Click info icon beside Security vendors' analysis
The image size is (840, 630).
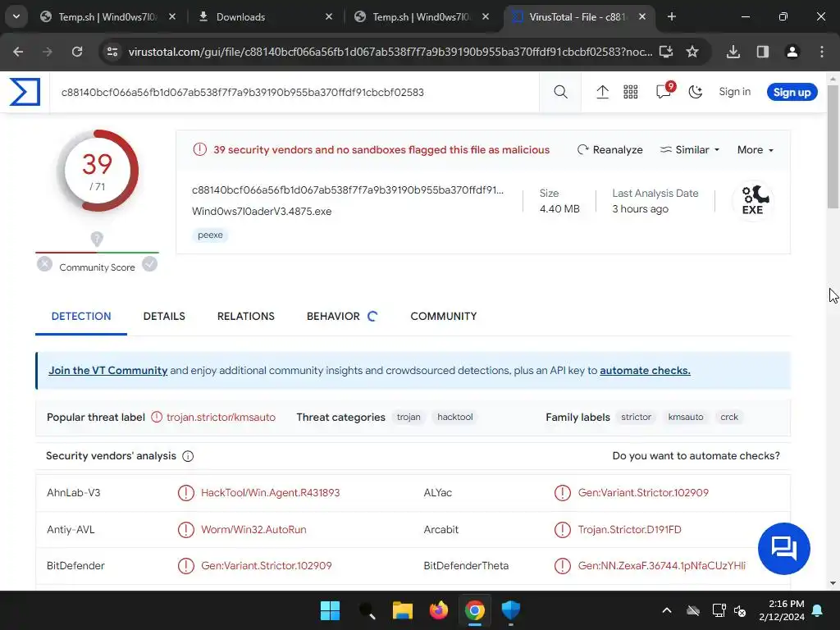(188, 456)
